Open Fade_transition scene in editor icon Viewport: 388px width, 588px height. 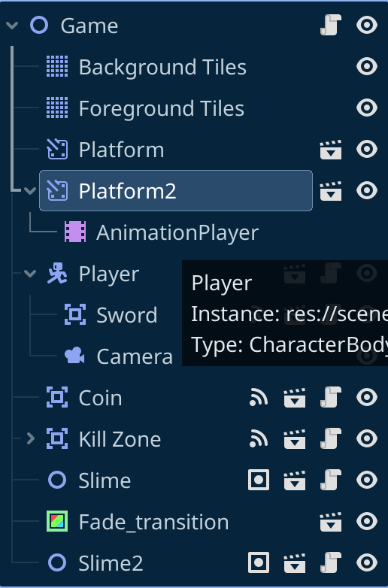coord(331,522)
